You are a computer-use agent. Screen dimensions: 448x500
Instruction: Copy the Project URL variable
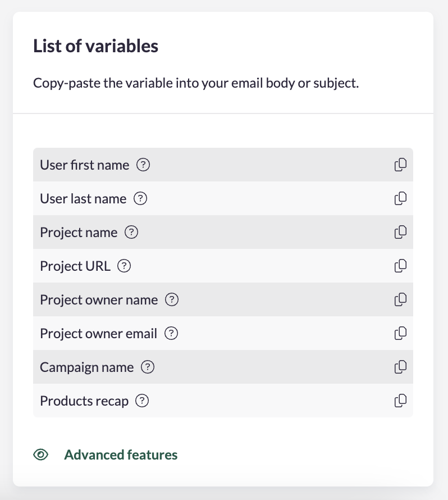(400, 266)
